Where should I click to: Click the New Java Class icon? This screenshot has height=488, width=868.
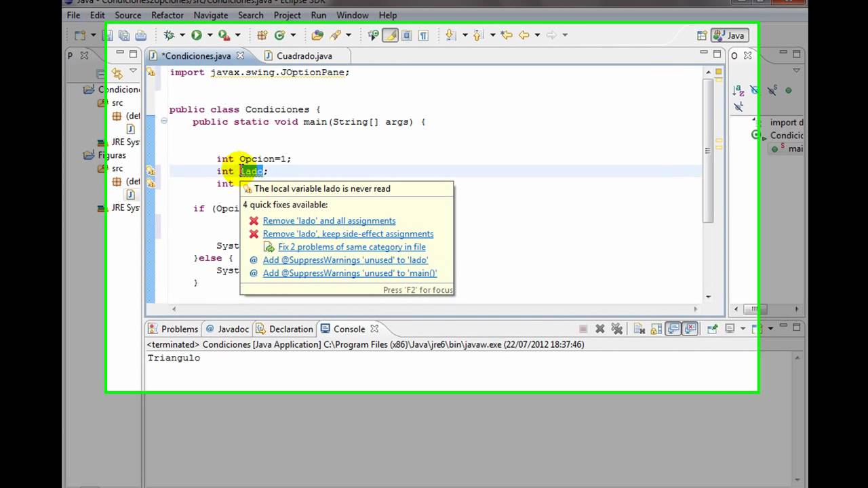[x=279, y=35]
